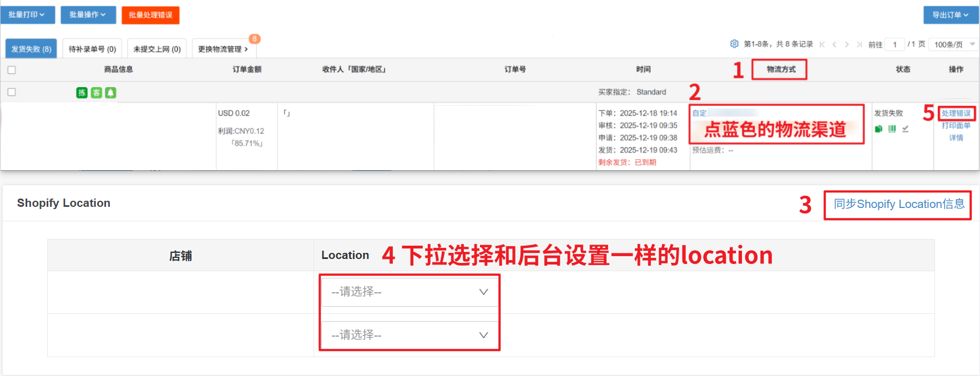Click 同步Shopify Location信息 link
The width and height of the screenshot is (980, 376).
click(x=899, y=204)
